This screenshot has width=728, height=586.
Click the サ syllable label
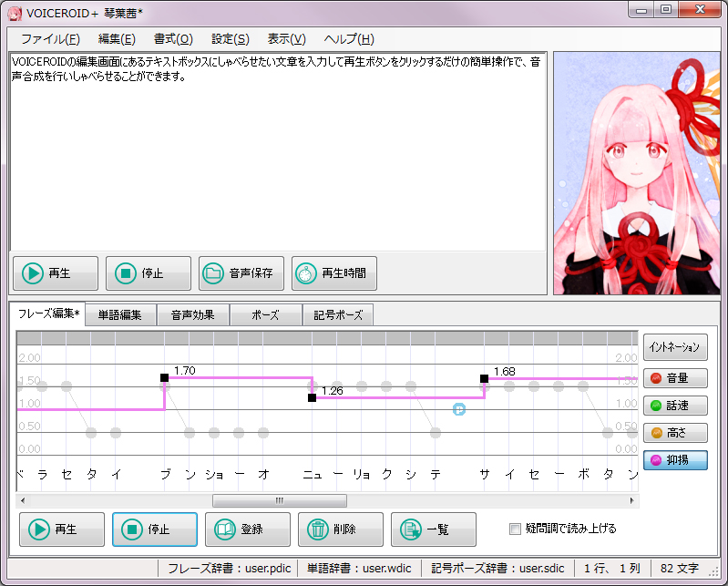click(485, 474)
